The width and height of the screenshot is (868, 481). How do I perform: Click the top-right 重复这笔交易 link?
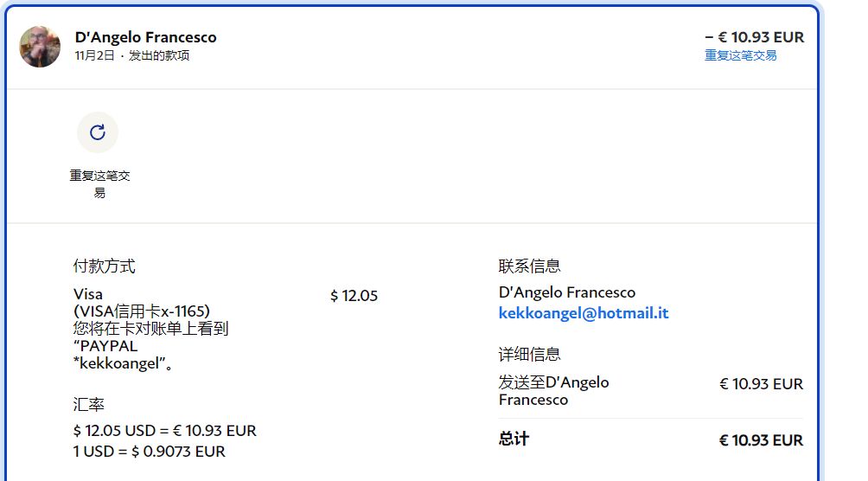[x=740, y=55]
